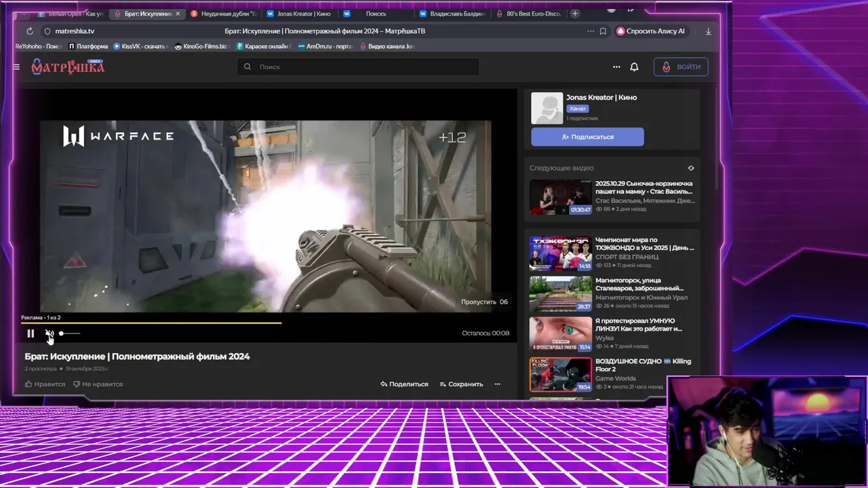Open Караоке онлайн bookmark

click(264, 47)
